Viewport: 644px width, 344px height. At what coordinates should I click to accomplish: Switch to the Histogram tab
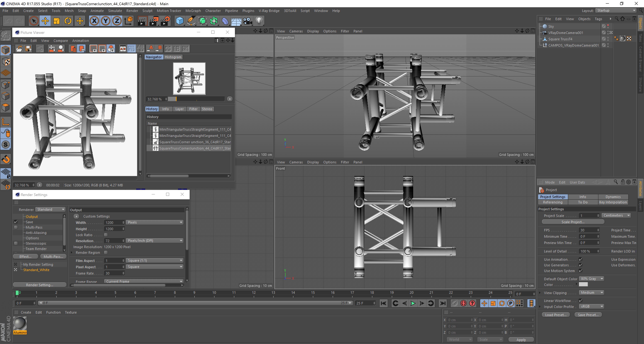(173, 57)
